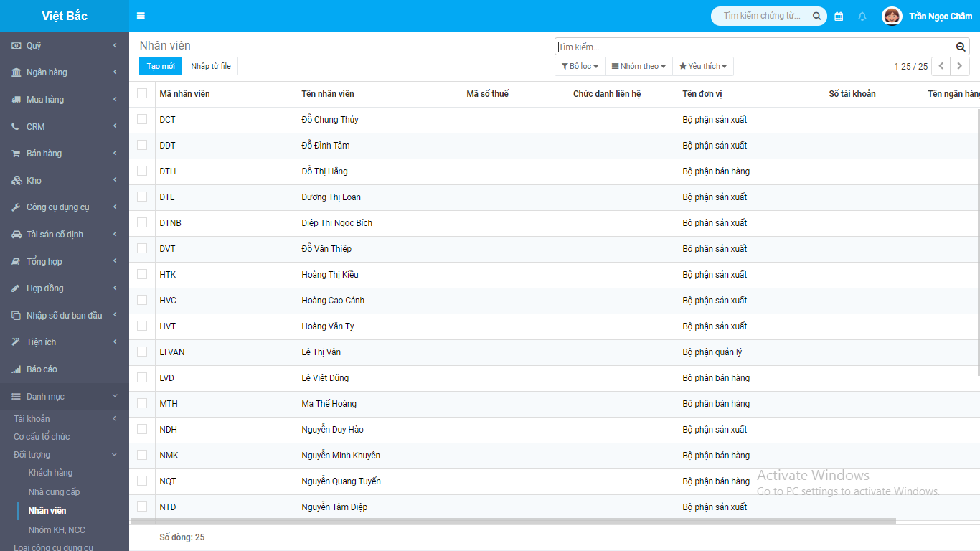Expand the Tài khoản submenu chevron
The height and width of the screenshot is (551, 980).
click(x=115, y=419)
